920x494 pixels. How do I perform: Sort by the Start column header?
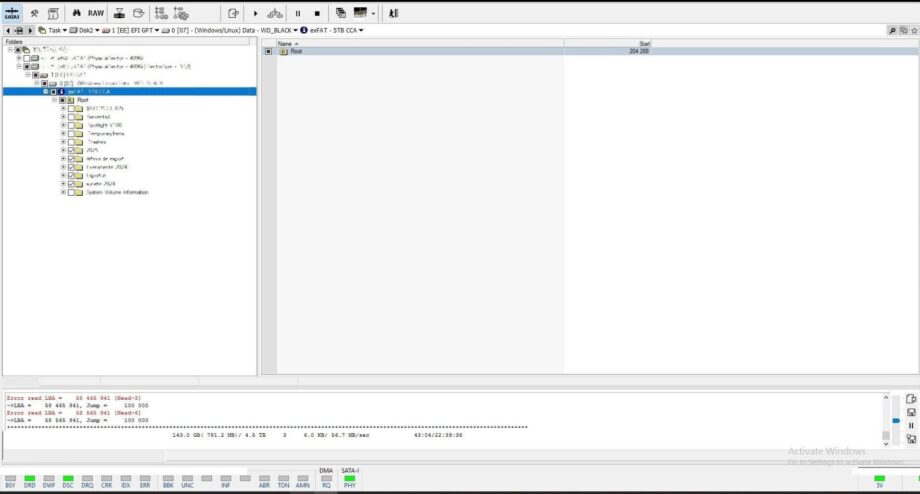(645, 44)
